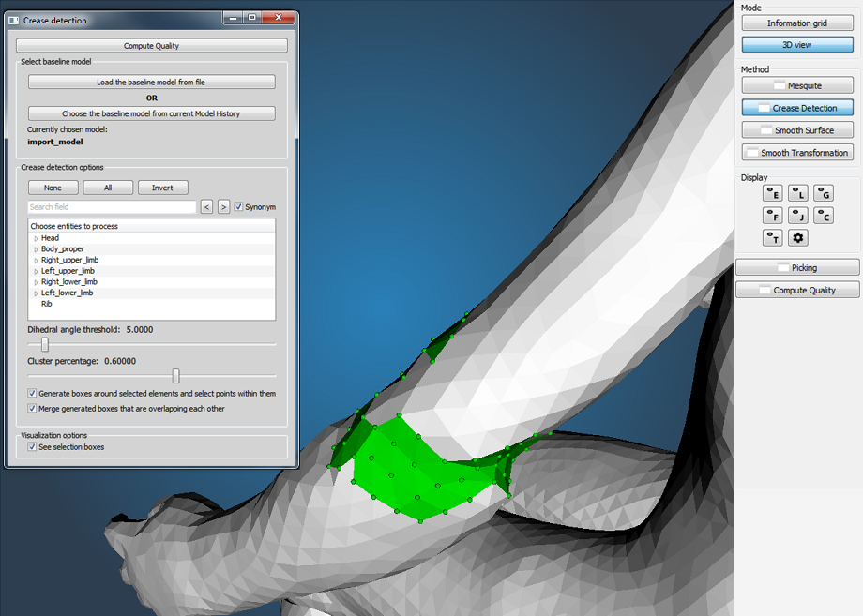
Task: Switch to Information grid mode
Action: click(797, 23)
